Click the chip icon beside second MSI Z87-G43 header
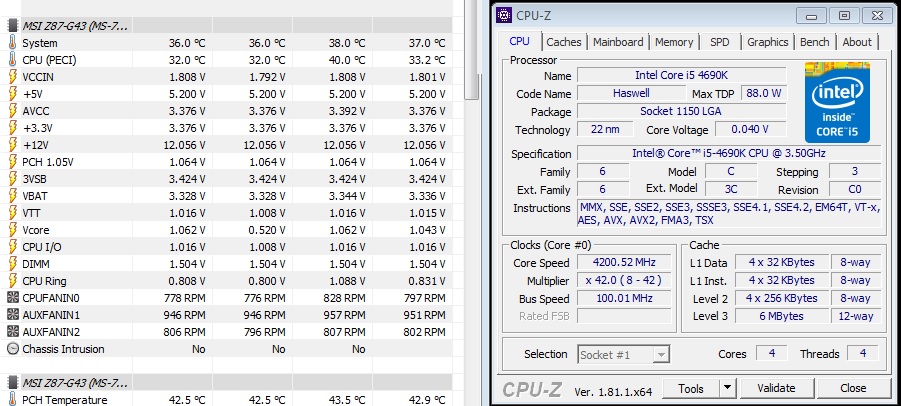The image size is (901, 406). [13, 382]
